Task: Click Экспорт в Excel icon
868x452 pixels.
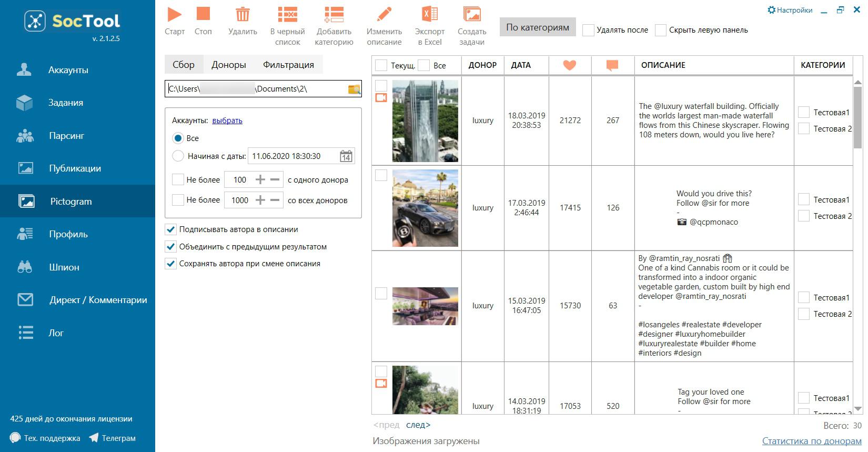Action: [430, 14]
